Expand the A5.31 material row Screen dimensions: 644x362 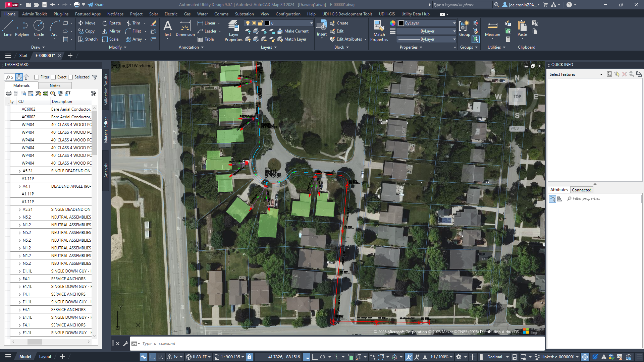(x=20, y=171)
